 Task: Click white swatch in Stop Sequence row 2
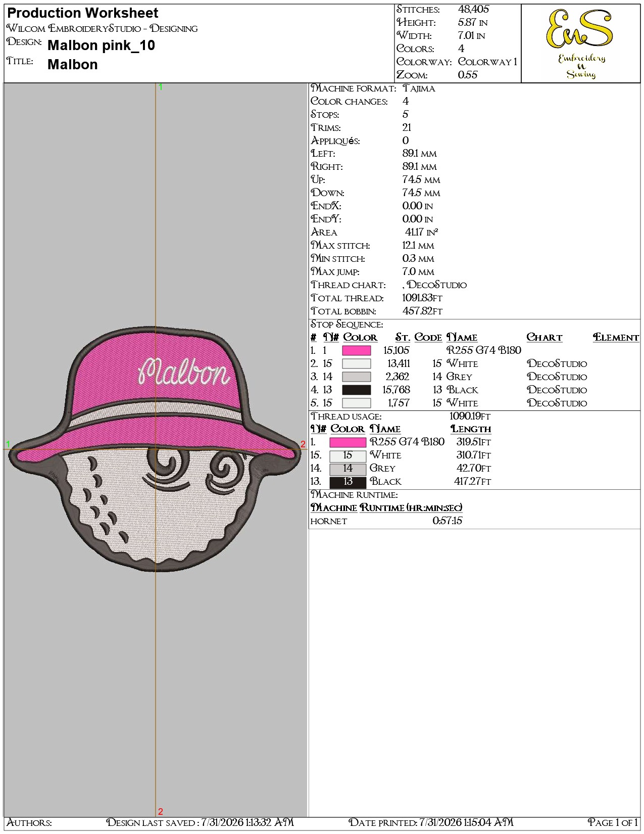(356, 363)
